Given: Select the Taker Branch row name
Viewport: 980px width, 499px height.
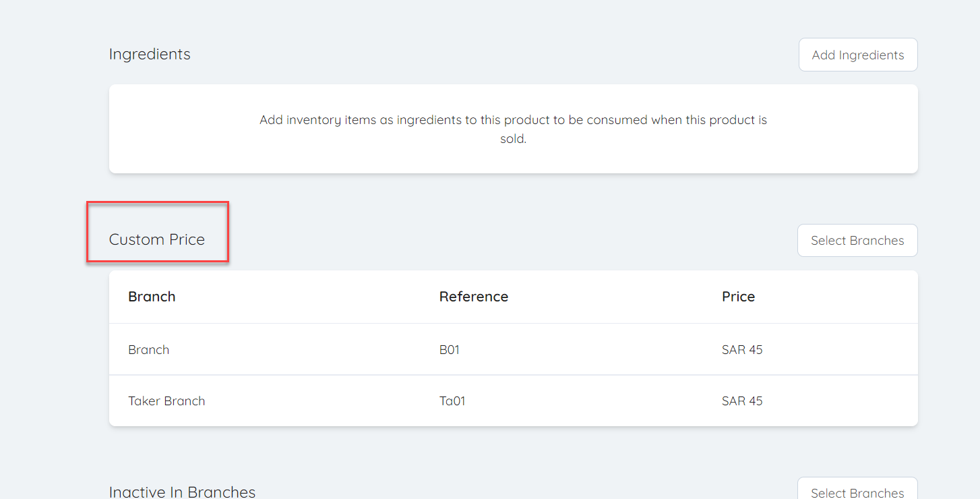Looking at the screenshot, I should tap(166, 401).
